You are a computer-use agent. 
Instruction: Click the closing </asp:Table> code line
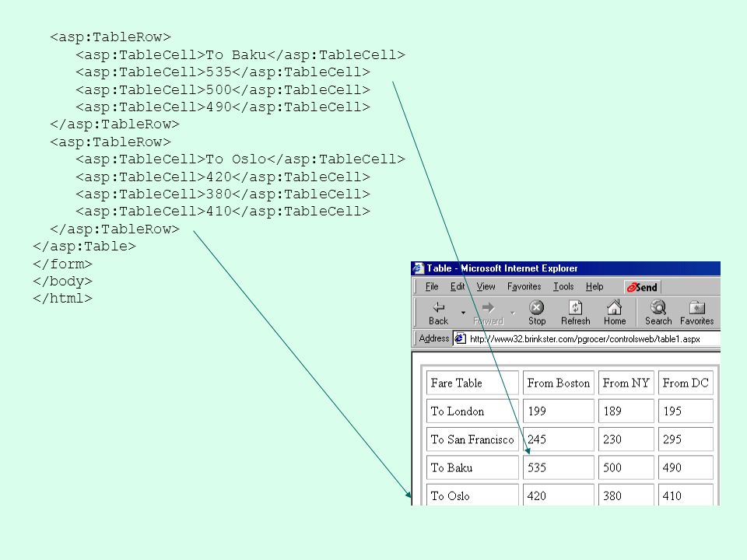84,247
